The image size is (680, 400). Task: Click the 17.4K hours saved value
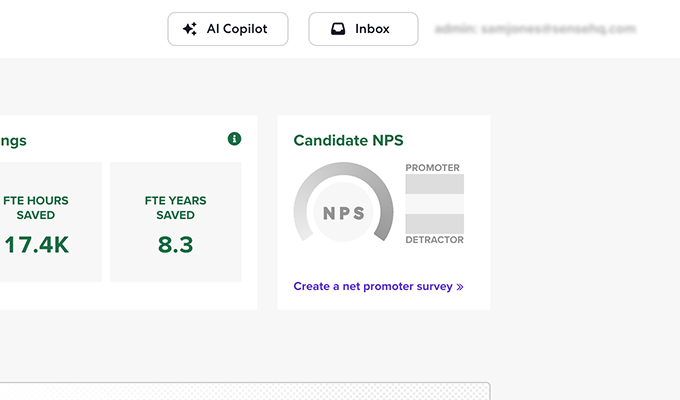click(36, 245)
